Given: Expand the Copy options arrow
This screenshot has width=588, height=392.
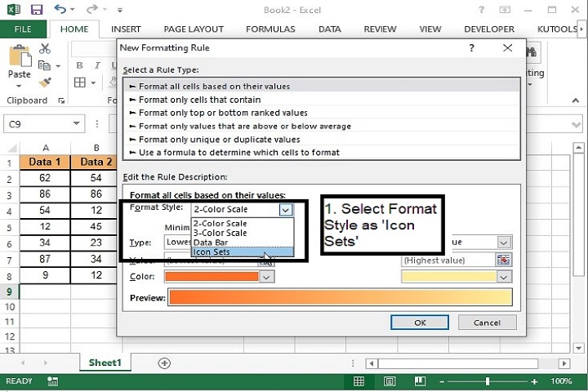Looking at the screenshot, I should point(58,66).
